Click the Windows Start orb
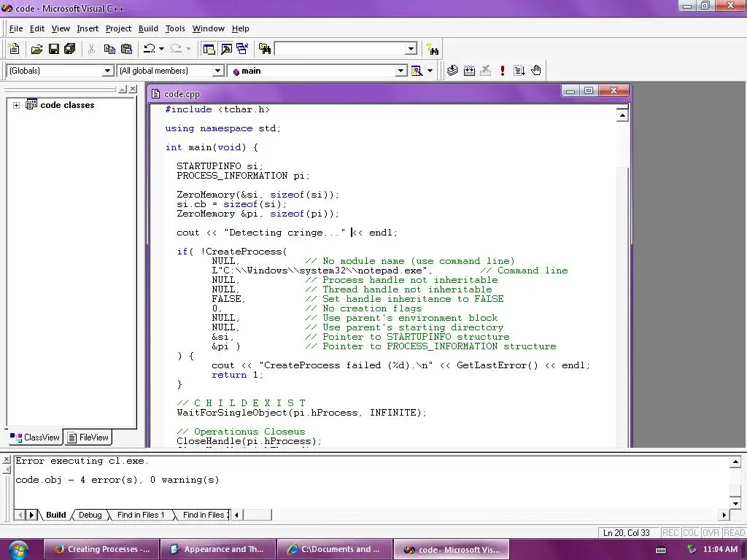The height and width of the screenshot is (560, 747). click(18, 550)
